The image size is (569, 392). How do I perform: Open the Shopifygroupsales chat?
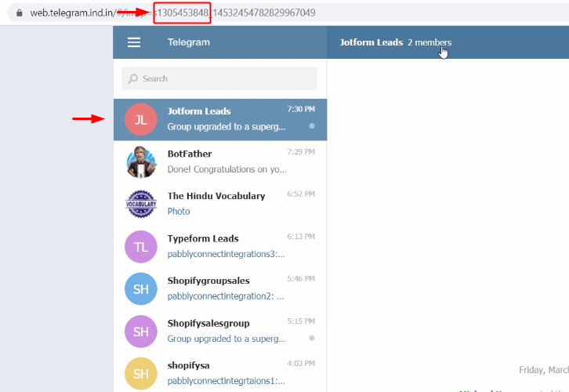pyautogui.click(x=220, y=289)
